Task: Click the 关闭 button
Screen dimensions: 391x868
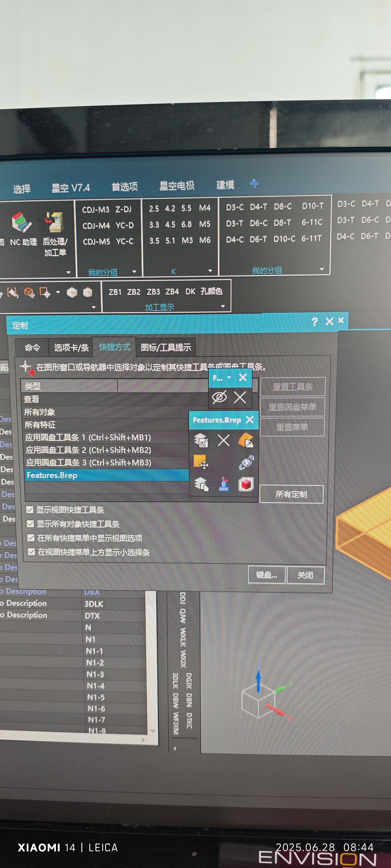Action: pyautogui.click(x=305, y=575)
